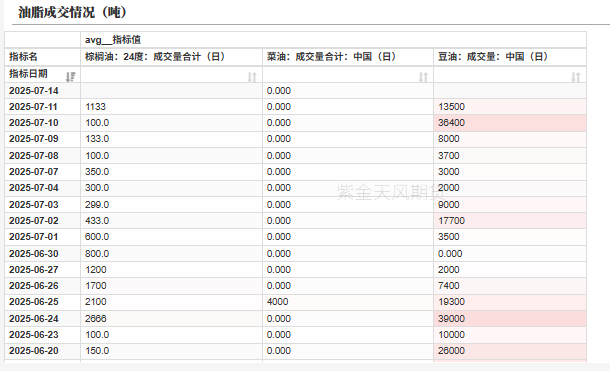Image resolution: width=610 pixels, height=371 pixels.
Task: Click the 油脂成交情况（吨） title
Action: tap(72, 12)
